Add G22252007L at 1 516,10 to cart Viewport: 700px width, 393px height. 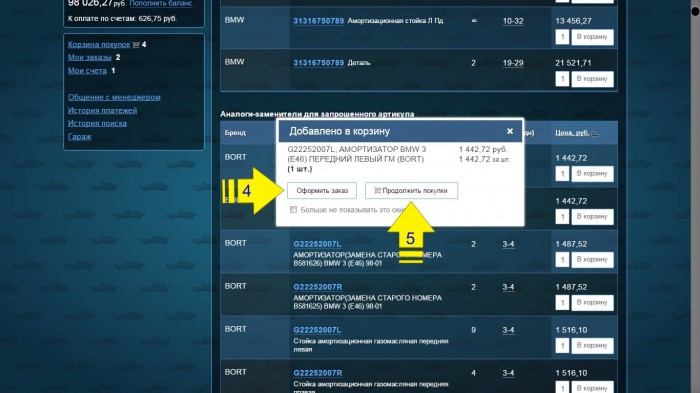click(x=592, y=346)
